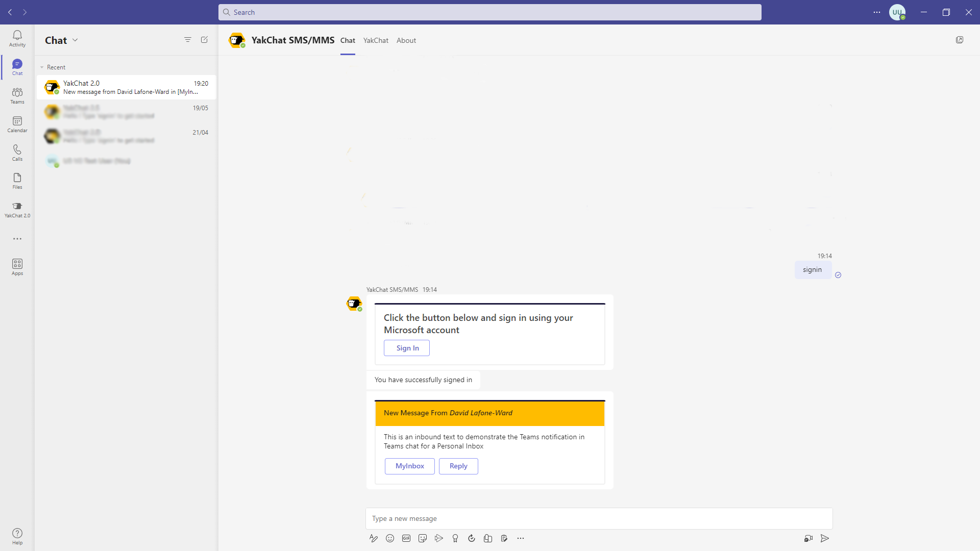Click the New Message From David Lafone-Ward banner
The image size is (980, 551).
coord(490,413)
